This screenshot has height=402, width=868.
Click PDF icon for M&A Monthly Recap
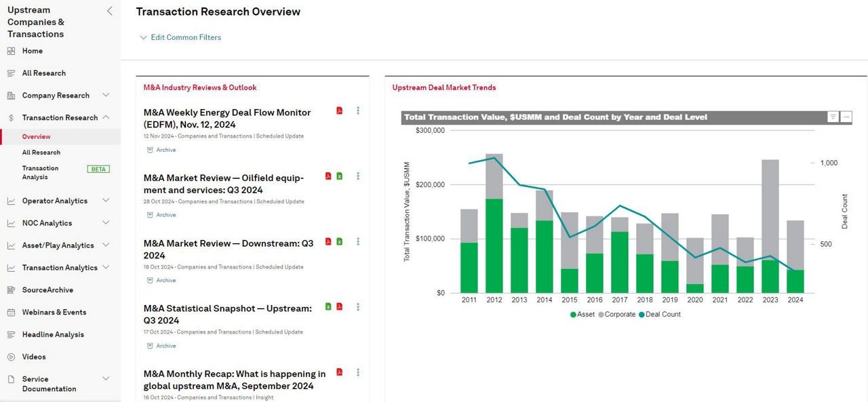click(340, 372)
